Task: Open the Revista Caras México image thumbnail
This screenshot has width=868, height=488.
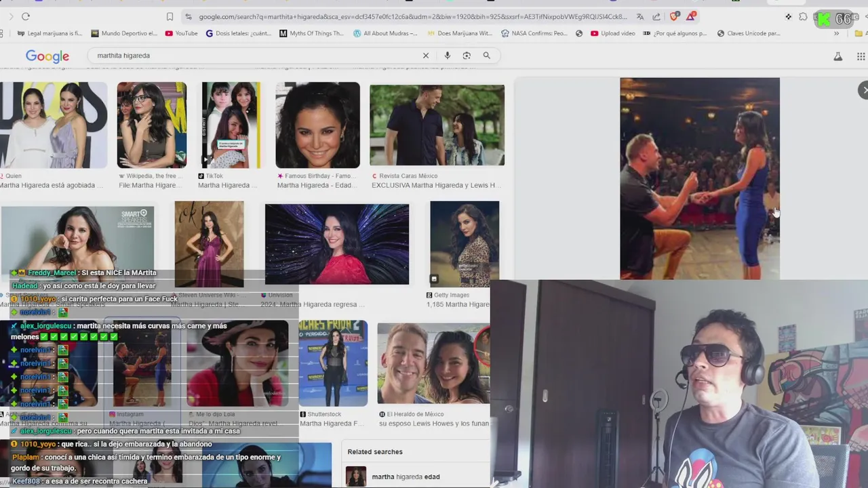Action: coord(437,125)
